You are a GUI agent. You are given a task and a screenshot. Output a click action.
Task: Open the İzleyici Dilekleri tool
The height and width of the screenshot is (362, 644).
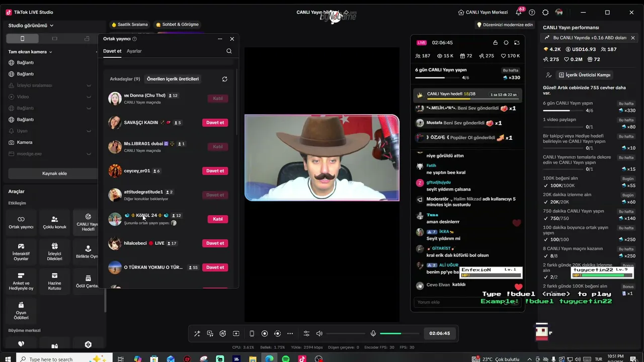[x=54, y=251]
